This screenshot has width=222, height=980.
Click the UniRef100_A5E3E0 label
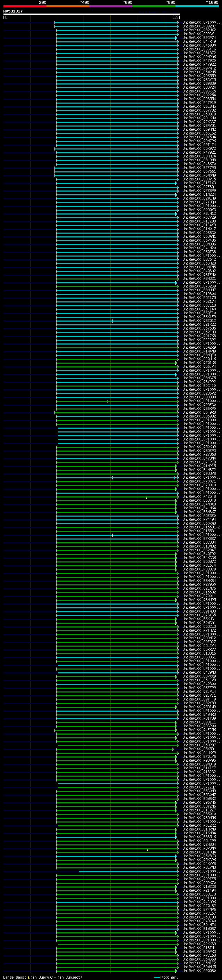point(199,516)
